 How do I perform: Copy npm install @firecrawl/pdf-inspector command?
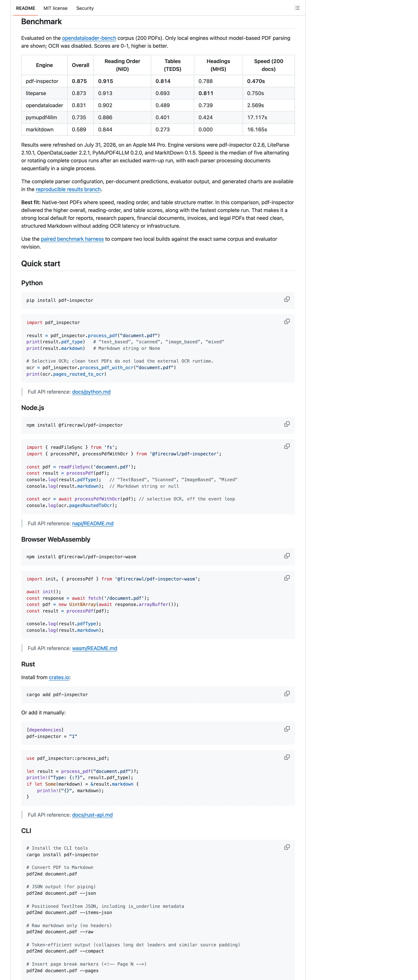[x=287, y=424]
